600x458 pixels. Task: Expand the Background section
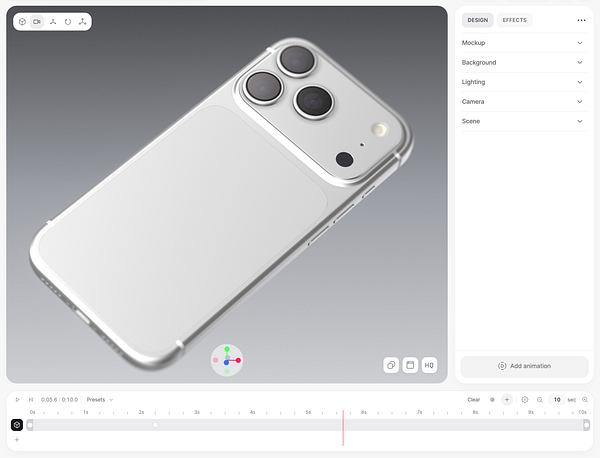coord(523,62)
